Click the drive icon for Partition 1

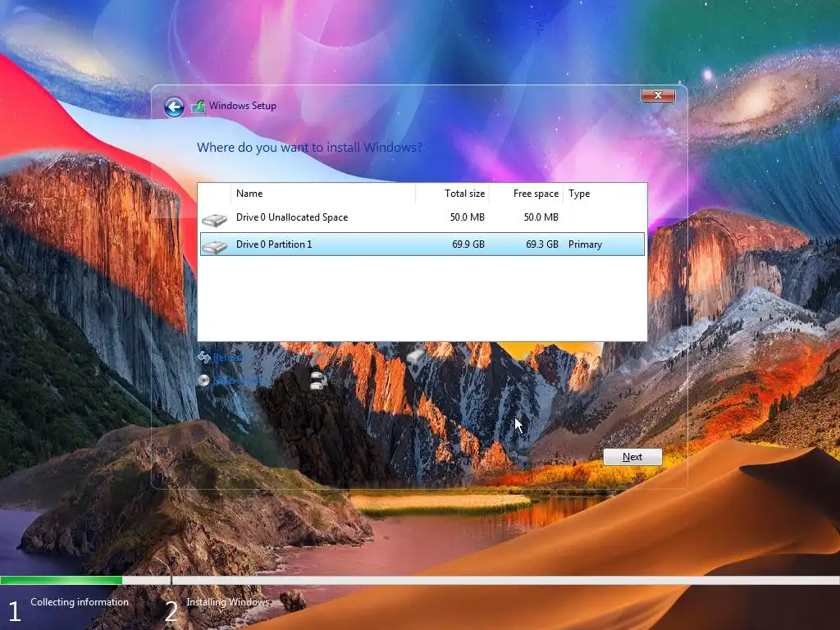coord(214,246)
